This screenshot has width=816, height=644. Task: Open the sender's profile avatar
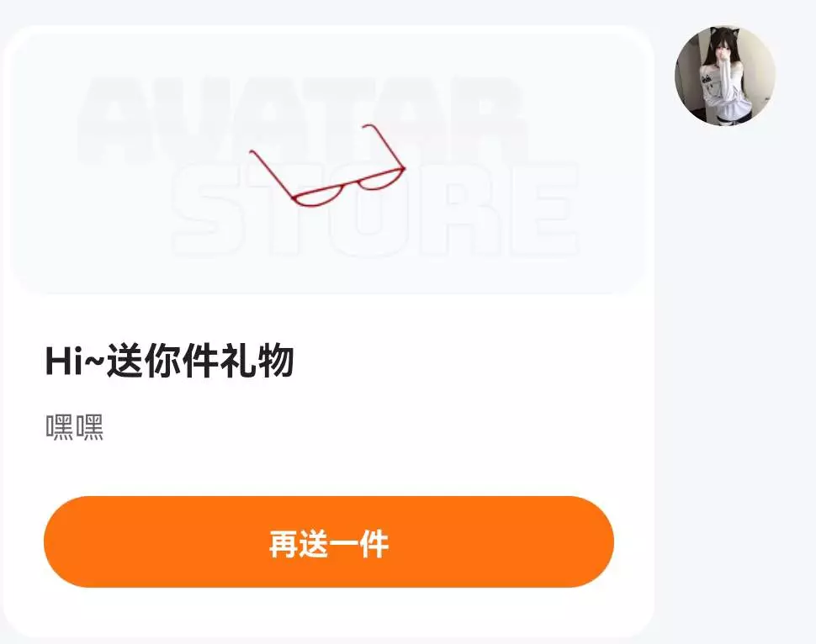tap(725, 76)
